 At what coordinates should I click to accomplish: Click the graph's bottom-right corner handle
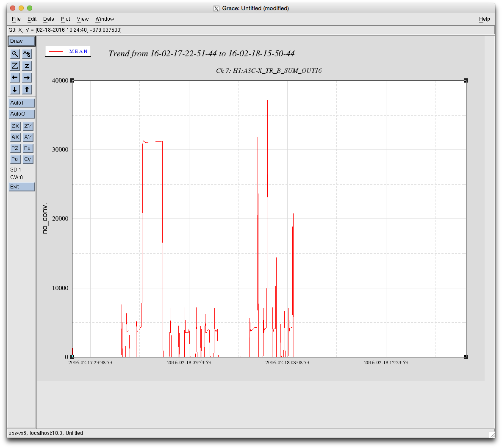466,357
